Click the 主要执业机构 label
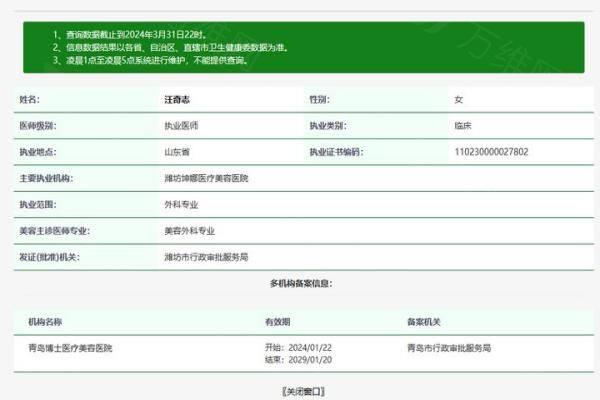Image resolution: width=600 pixels, height=400 pixels. coord(46,178)
